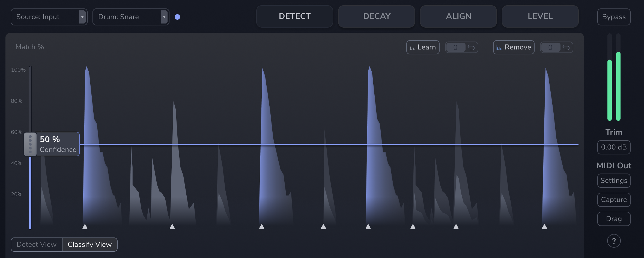Open help with the question mark icon

coord(614,241)
